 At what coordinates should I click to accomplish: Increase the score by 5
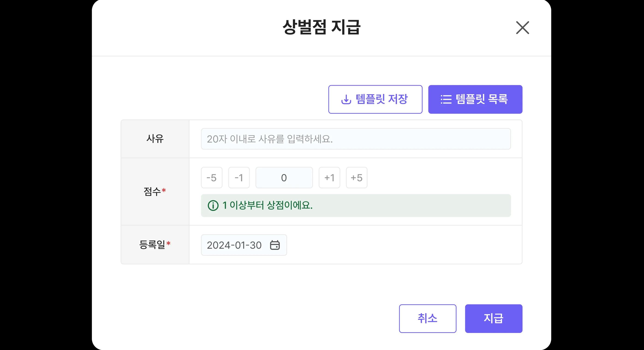pos(357,178)
